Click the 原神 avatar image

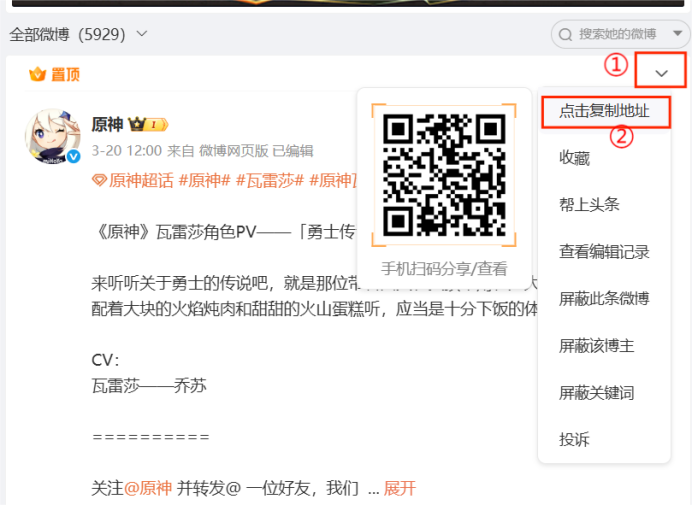(53, 136)
